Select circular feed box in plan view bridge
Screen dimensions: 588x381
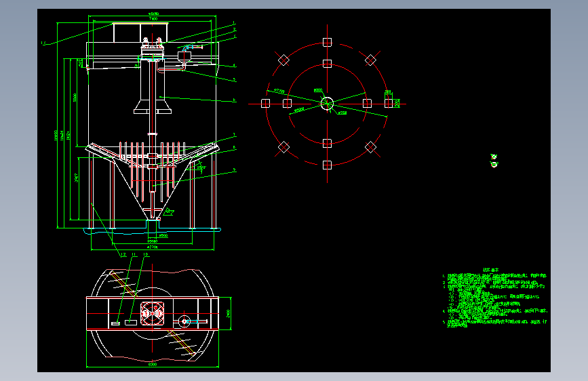coord(184,321)
